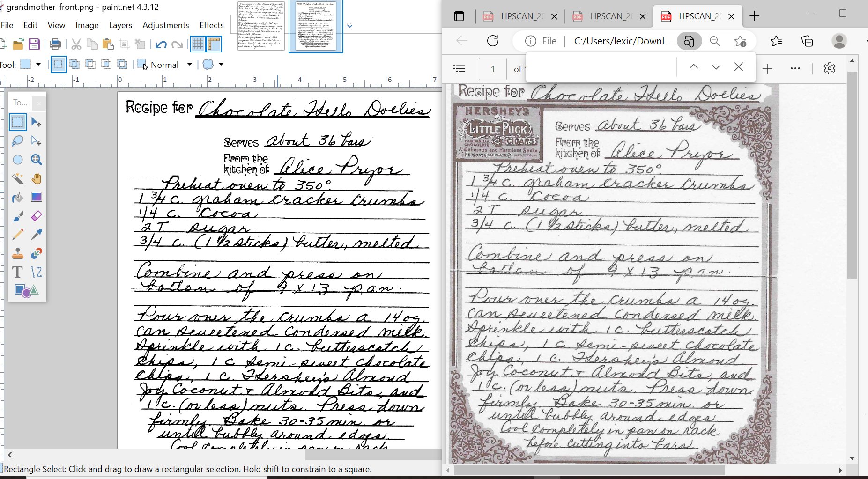Viewport: 868px width, 479px height.
Task: Toggle the pixel grid button
Action: click(x=198, y=44)
